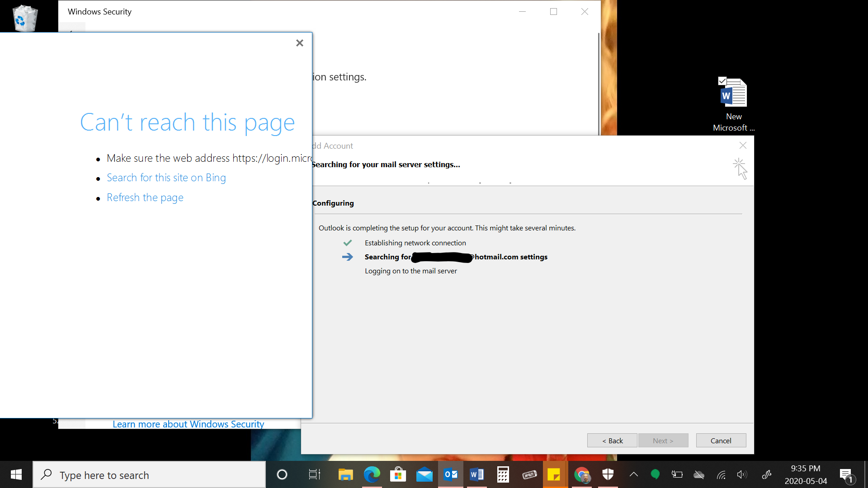Click the Windows Security window scrollbar
This screenshot has width=868, height=488.
coord(599,84)
